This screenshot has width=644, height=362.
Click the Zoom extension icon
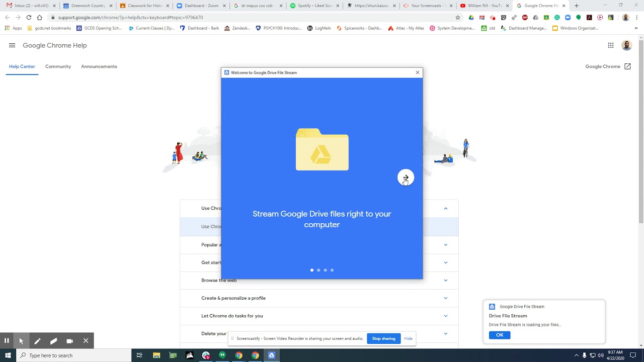(568, 17)
